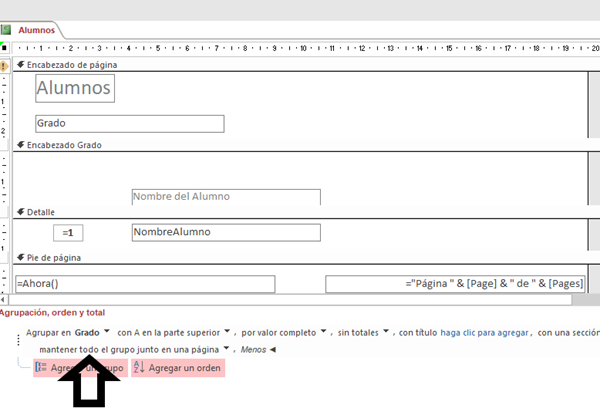This screenshot has height=415, width=600.
Task: Open the 'sin totales' dropdown
Action: pos(386,332)
